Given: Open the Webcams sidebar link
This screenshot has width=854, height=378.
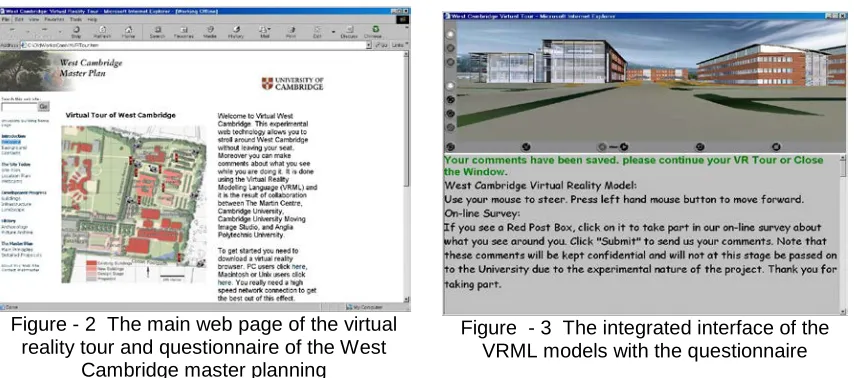Looking at the screenshot, I should coord(11,181).
